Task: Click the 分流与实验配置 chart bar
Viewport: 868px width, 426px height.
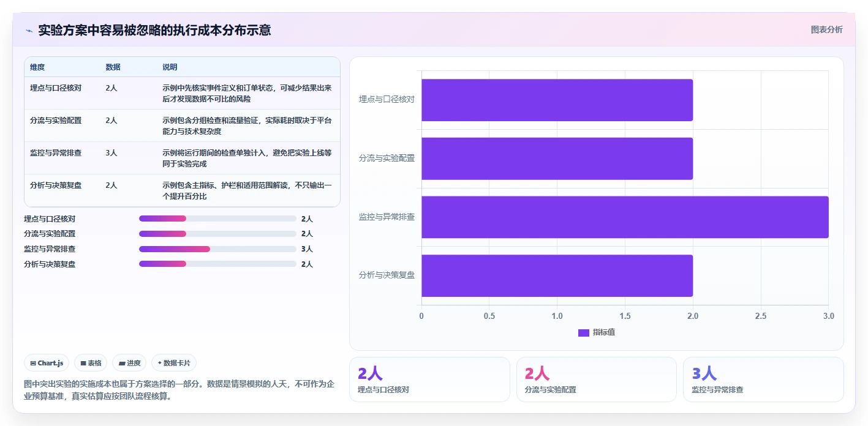Action: (557, 159)
